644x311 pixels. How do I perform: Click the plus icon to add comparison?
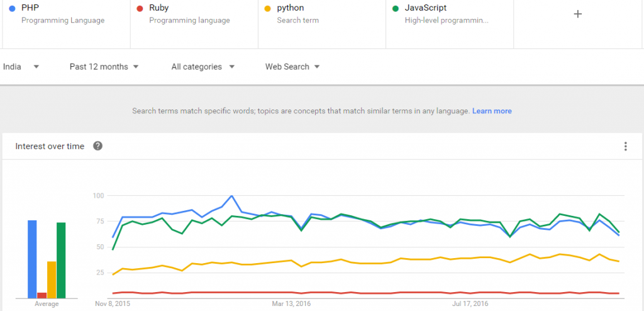pyautogui.click(x=577, y=14)
